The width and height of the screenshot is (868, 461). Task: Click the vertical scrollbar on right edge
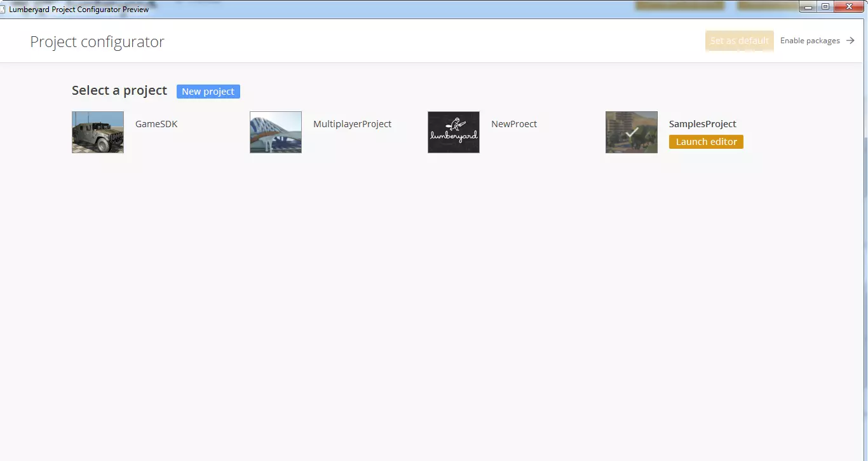[x=865, y=191]
